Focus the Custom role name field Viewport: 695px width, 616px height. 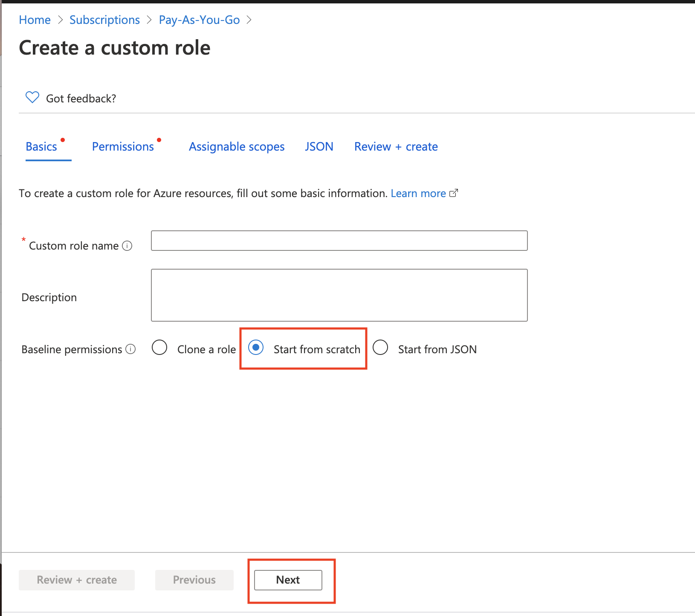coord(339,241)
